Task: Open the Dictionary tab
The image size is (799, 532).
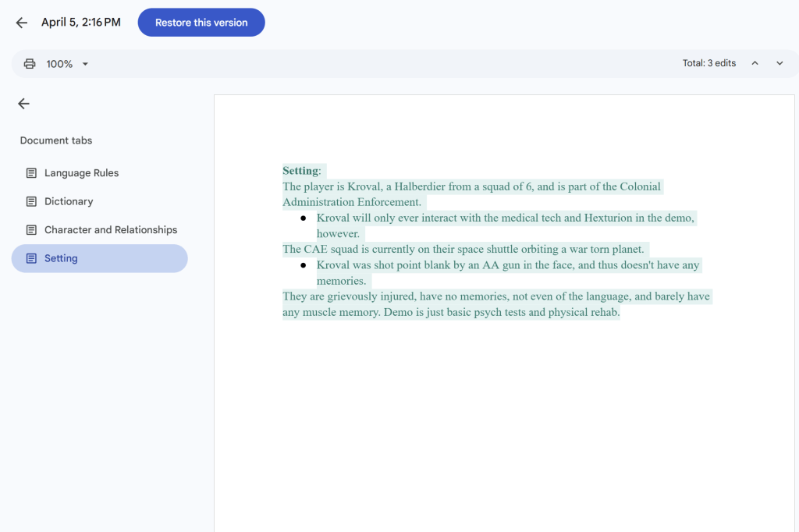Action: (99, 201)
